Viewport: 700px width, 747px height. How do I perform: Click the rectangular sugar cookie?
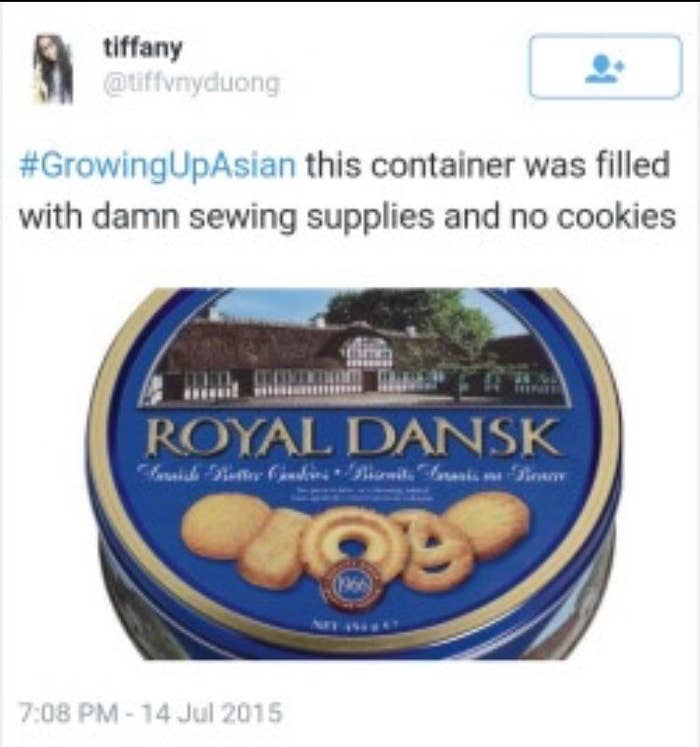point(275,549)
